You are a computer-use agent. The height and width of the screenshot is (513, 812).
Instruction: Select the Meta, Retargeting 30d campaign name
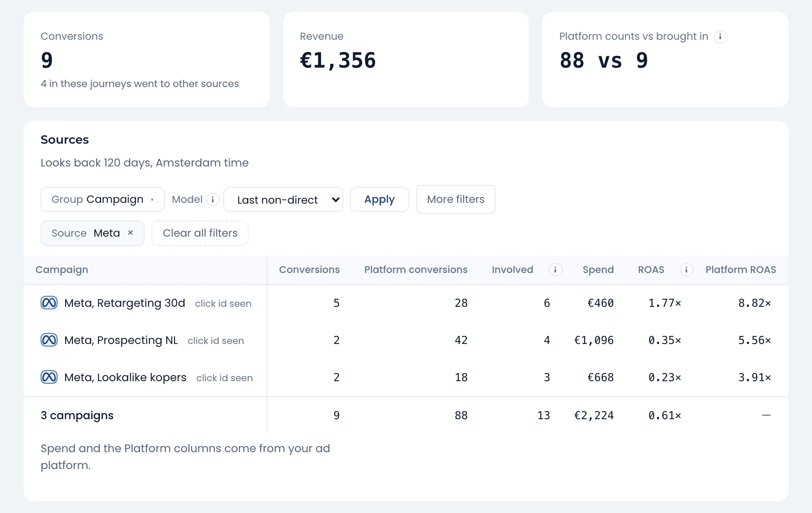point(125,303)
